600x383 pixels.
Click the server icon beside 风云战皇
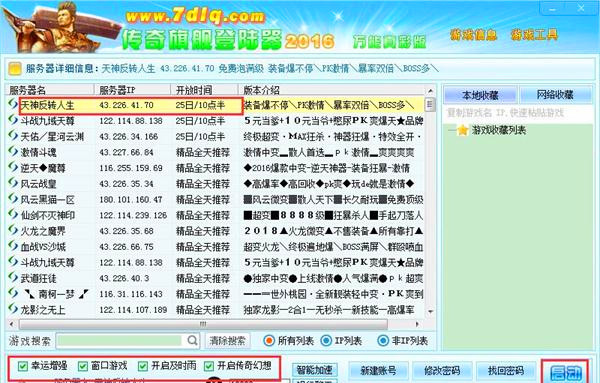coord(13,183)
